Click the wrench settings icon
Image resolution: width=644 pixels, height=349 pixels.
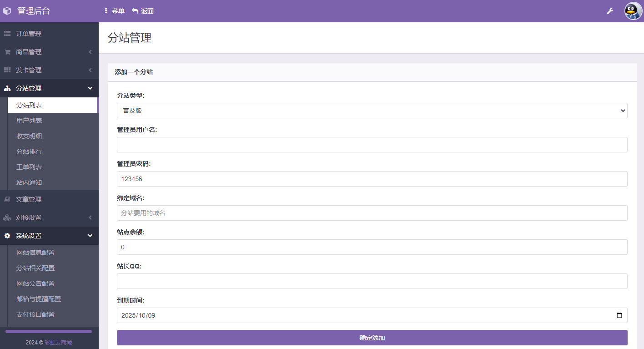point(610,11)
